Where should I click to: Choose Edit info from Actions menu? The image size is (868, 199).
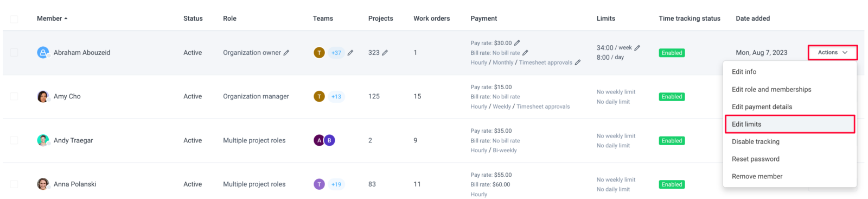click(790, 72)
